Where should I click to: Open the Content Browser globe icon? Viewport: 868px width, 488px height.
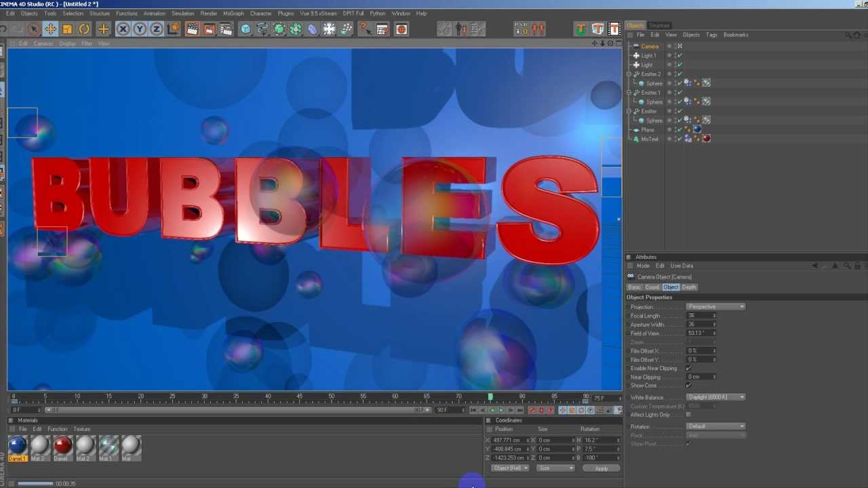click(x=402, y=28)
